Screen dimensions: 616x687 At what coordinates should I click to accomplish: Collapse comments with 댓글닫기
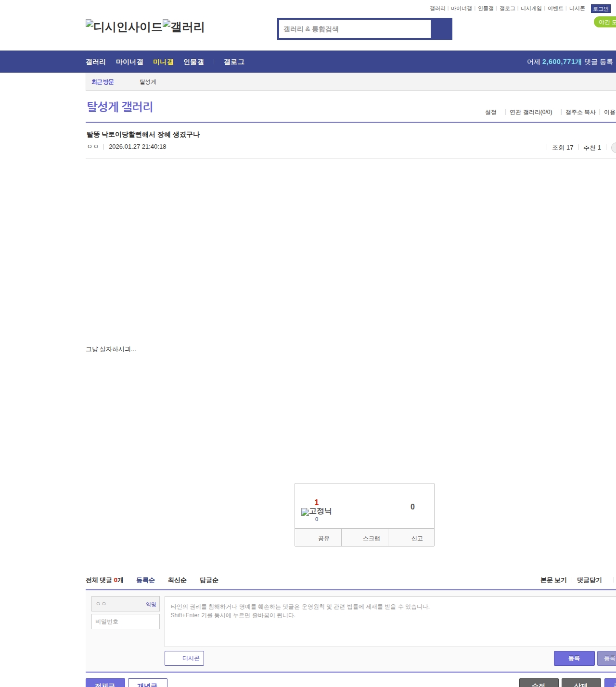[589, 580]
